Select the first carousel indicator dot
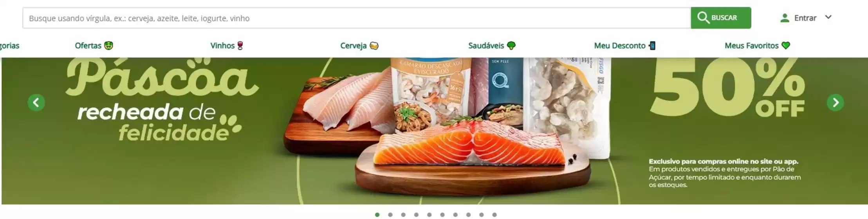 coord(377,215)
